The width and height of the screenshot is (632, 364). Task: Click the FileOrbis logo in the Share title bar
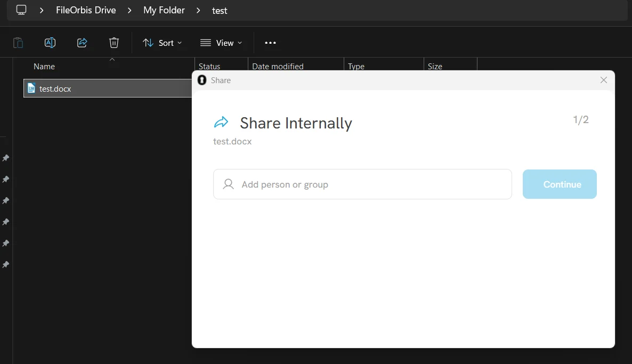coord(202,80)
